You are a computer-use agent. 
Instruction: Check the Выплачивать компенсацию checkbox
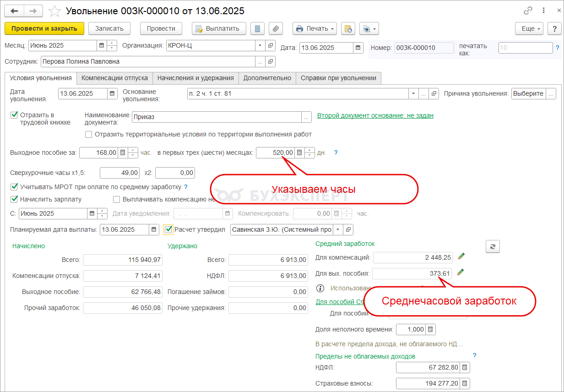(117, 199)
